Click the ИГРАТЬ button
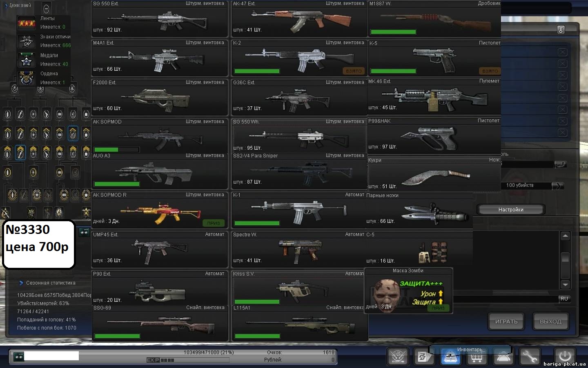This screenshot has height=368, width=588. coord(506,321)
